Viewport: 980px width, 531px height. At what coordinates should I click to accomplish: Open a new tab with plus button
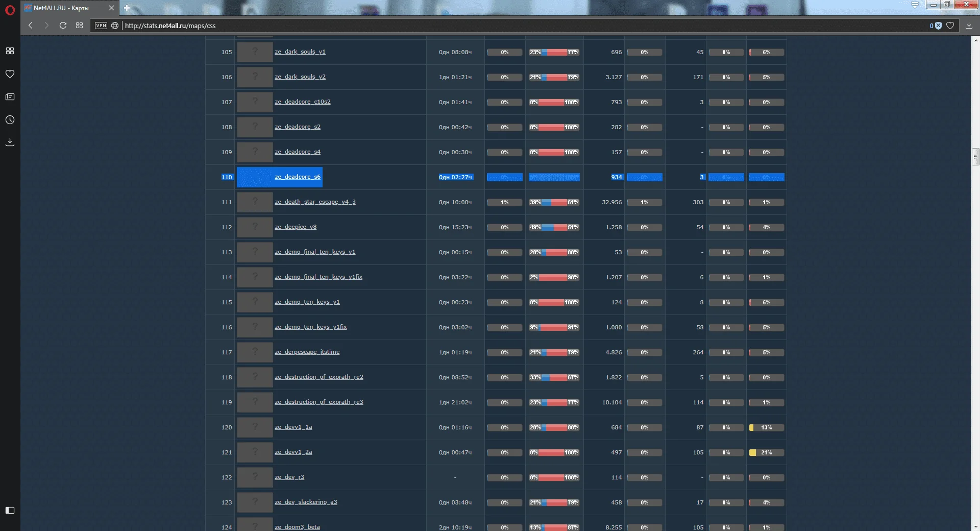tap(127, 8)
